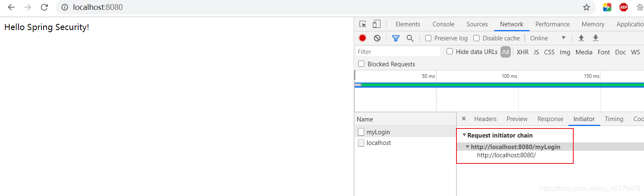Toggle the network filter funnel icon
This screenshot has width=644, height=196.
pyautogui.click(x=396, y=38)
